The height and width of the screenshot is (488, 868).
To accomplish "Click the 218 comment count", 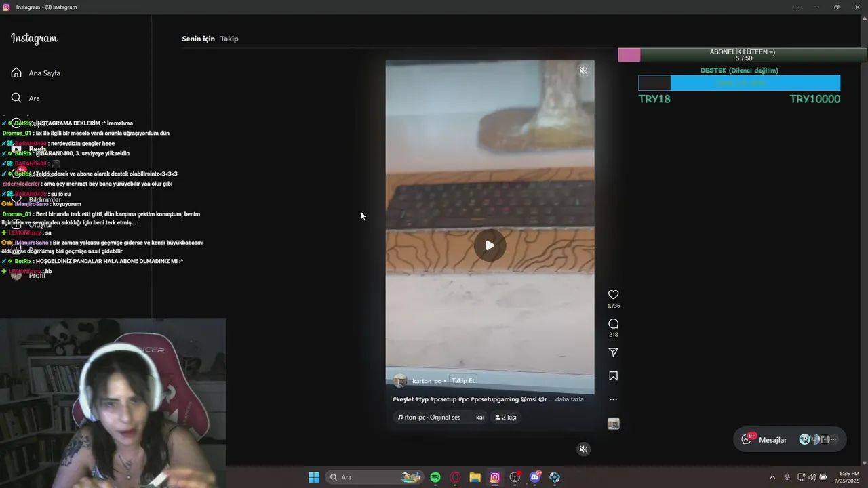I will pyautogui.click(x=613, y=335).
